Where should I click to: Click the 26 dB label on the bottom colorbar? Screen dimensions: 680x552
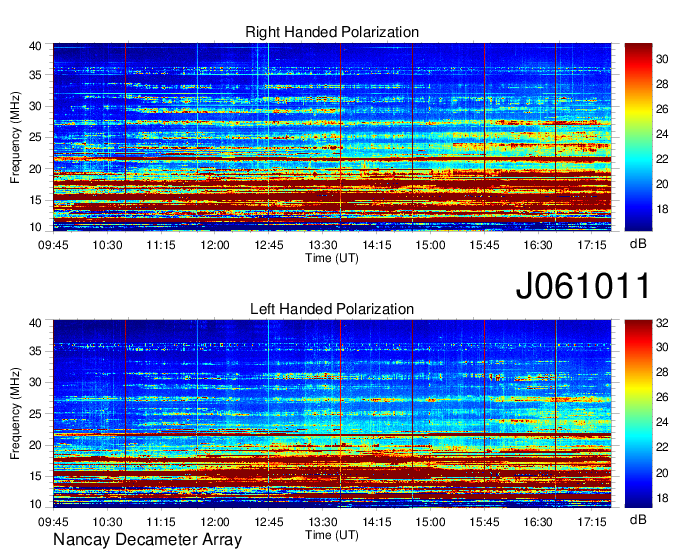pos(662,397)
